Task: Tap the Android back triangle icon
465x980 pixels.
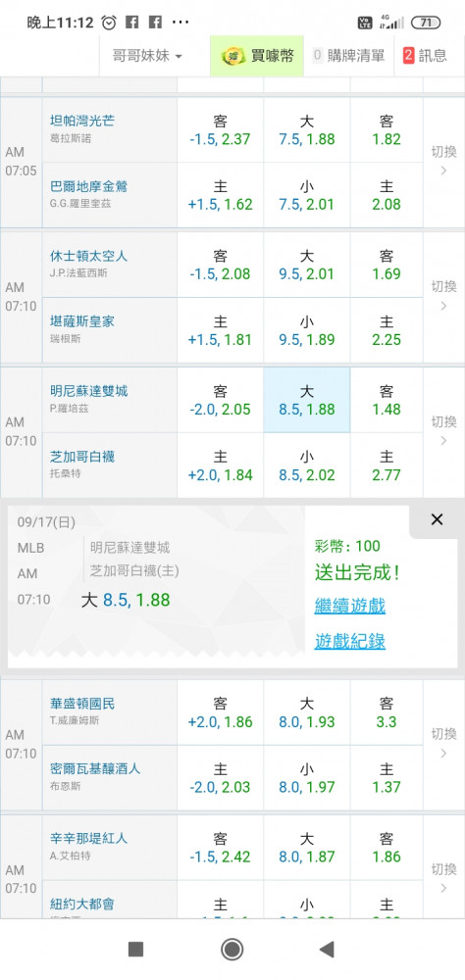Action: point(326,950)
